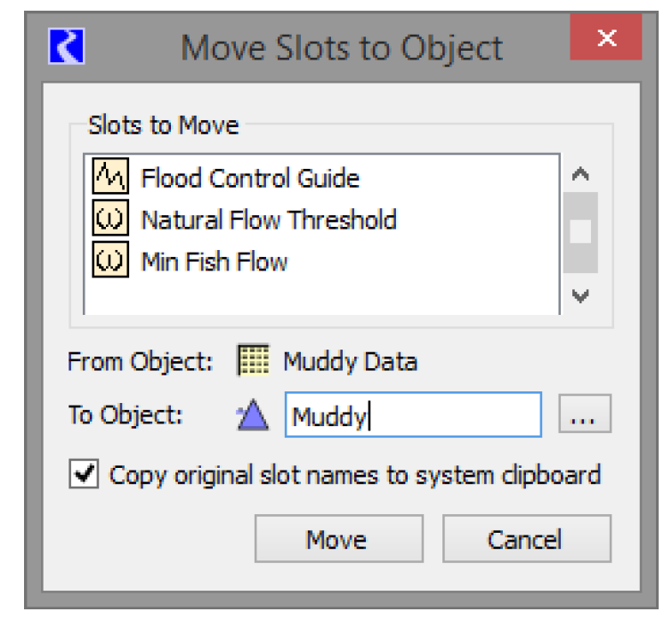This screenshot has width=672, height=636.
Task: Close the Move Slots to Object dialog
Action: point(606,38)
